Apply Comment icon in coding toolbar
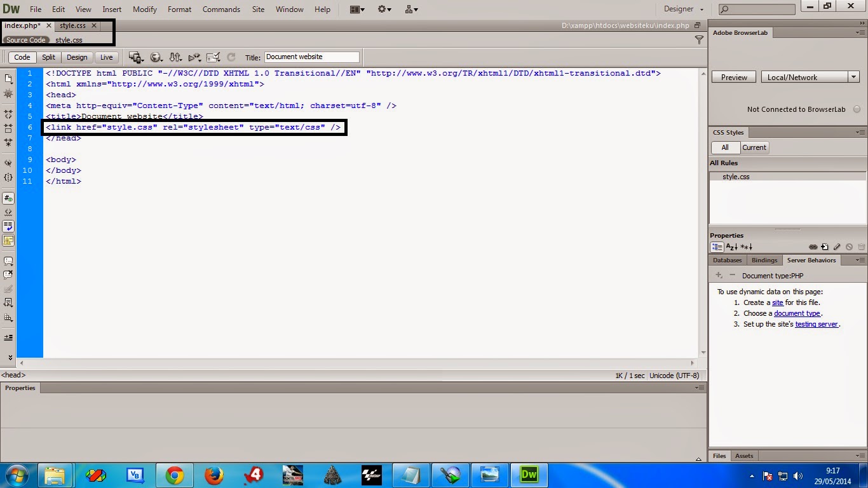868x488 pixels. pyautogui.click(x=8, y=261)
